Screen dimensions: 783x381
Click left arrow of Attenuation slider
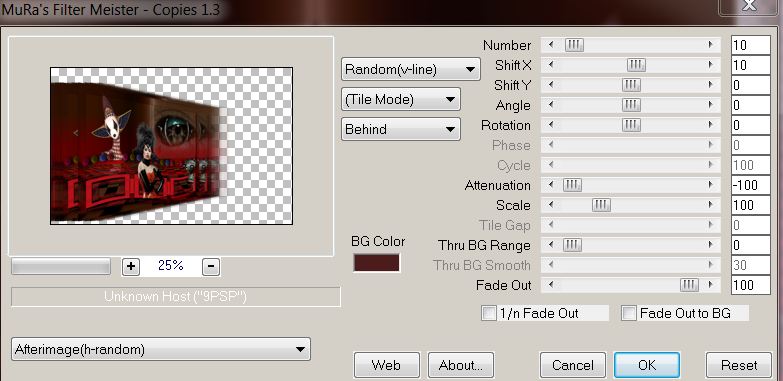pyautogui.click(x=551, y=185)
